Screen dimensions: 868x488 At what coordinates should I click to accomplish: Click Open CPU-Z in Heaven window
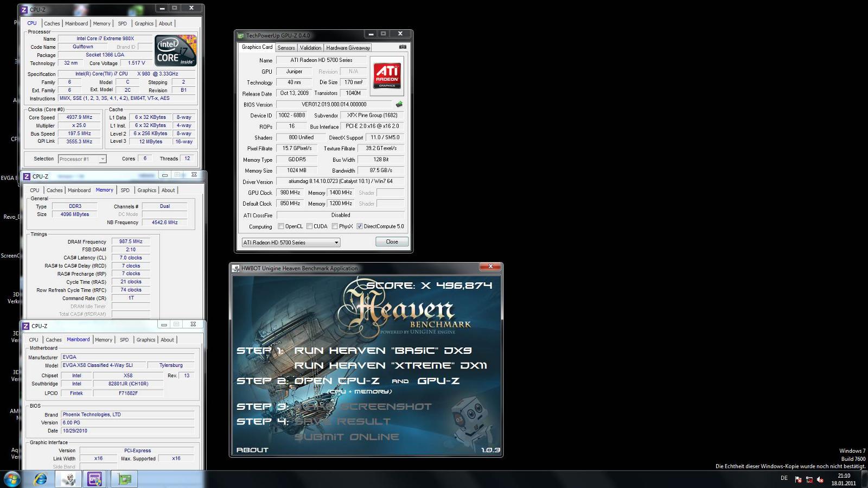[336, 381]
